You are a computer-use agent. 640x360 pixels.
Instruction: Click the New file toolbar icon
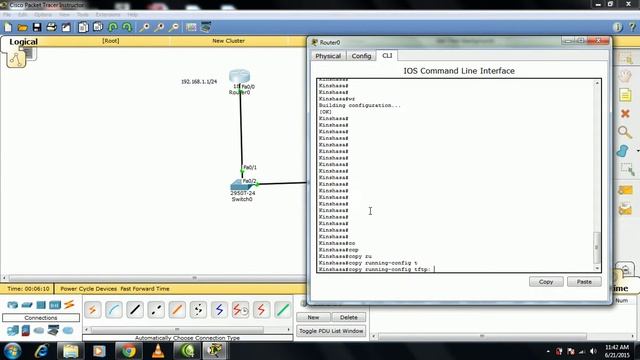[x=8, y=27]
